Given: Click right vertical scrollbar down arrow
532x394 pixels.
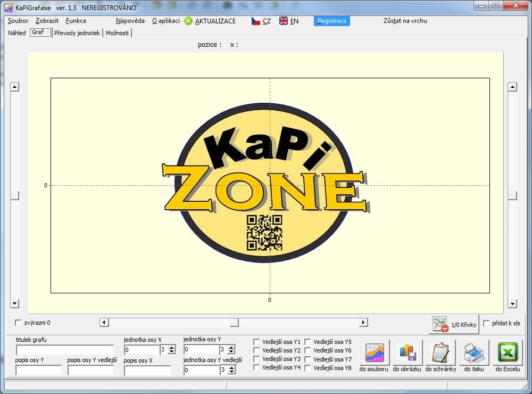Looking at the screenshot, I should [512, 303].
